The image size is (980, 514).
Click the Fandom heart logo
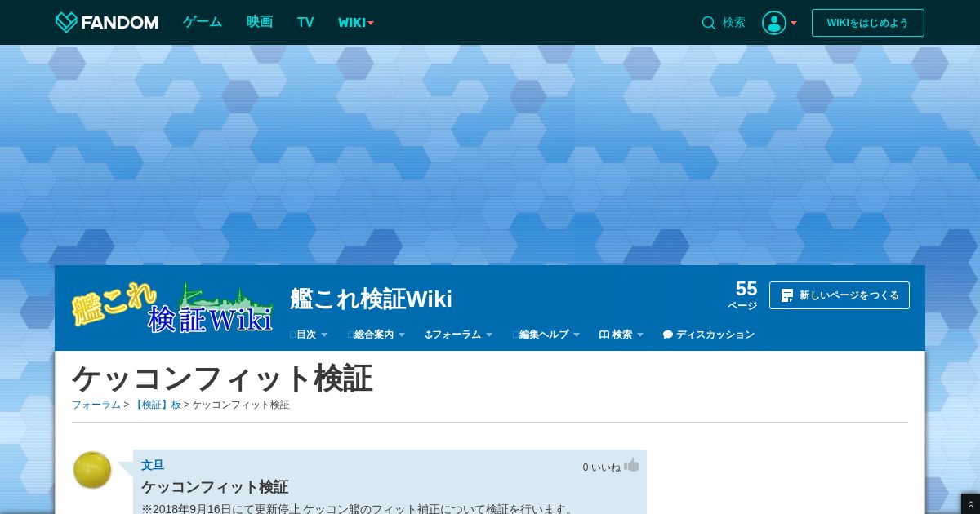(66, 22)
